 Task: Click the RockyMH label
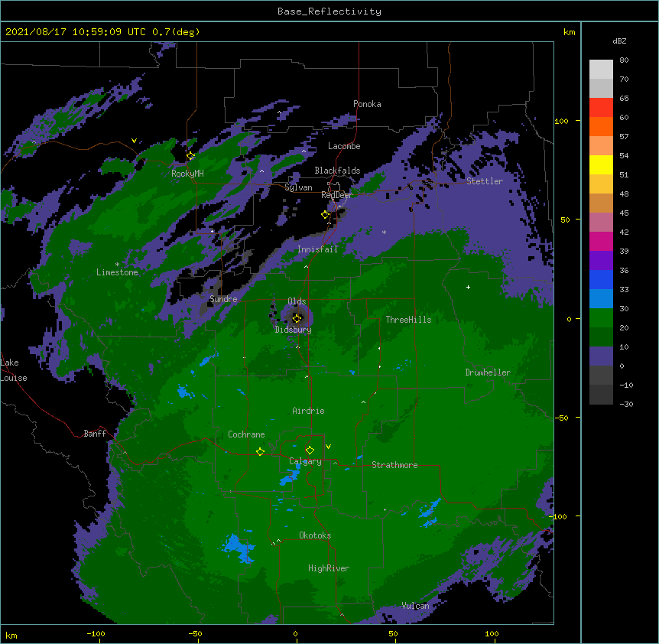pyautogui.click(x=187, y=174)
